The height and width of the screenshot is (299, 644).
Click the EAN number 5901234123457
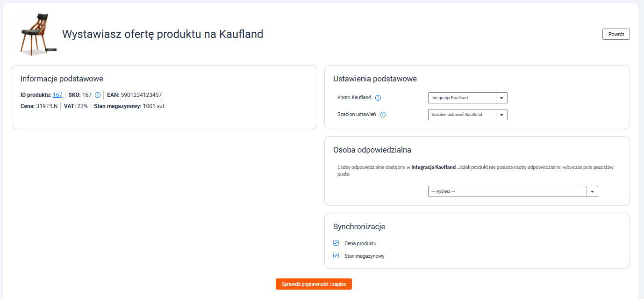[141, 95]
